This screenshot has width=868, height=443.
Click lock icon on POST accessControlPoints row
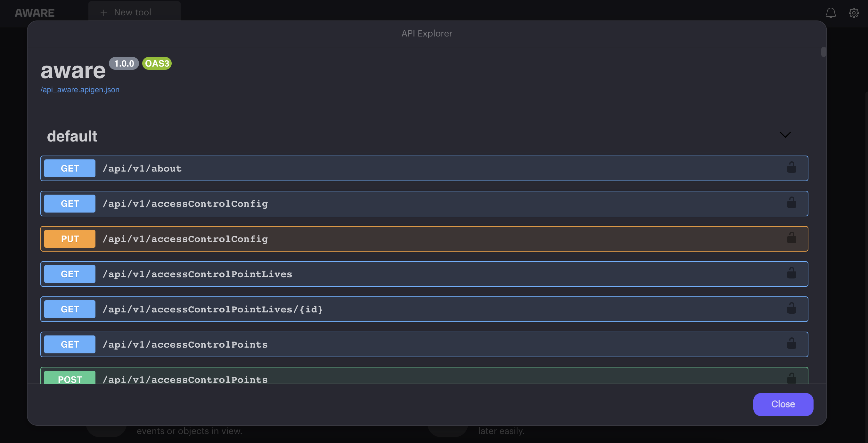(x=791, y=378)
